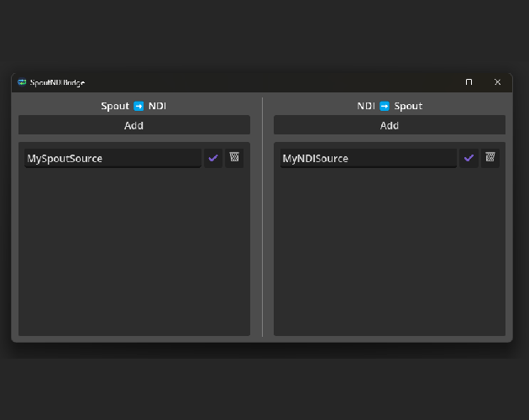Add a new Spout to NDI bridge
The height and width of the screenshot is (420, 529).
pos(134,125)
